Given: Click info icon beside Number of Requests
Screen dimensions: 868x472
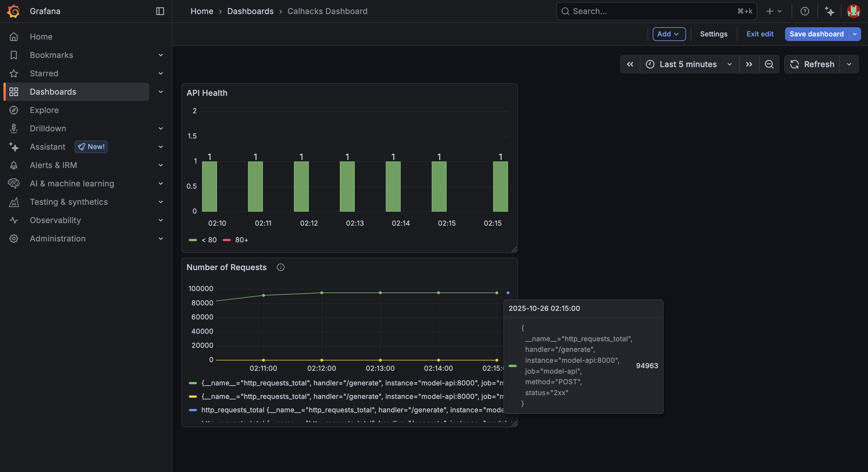Looking at the screenshot, I should (280, 267).
